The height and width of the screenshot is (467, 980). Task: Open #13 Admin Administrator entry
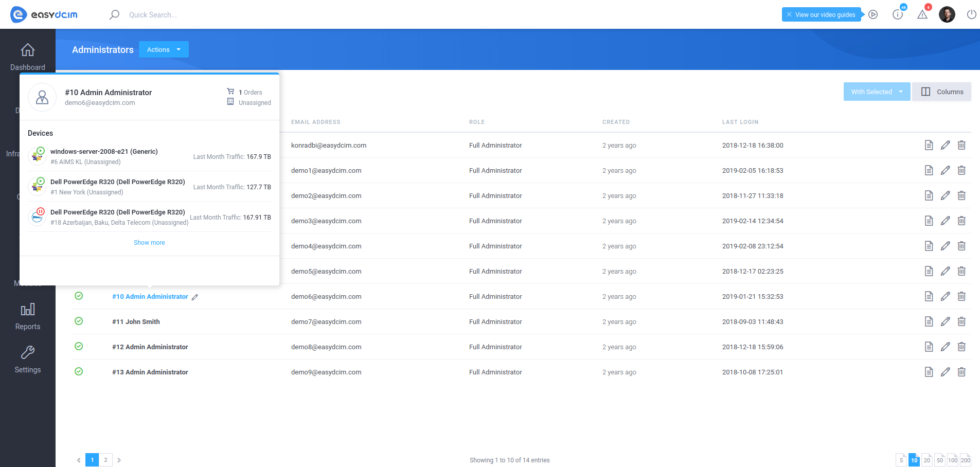coord(150,372)
